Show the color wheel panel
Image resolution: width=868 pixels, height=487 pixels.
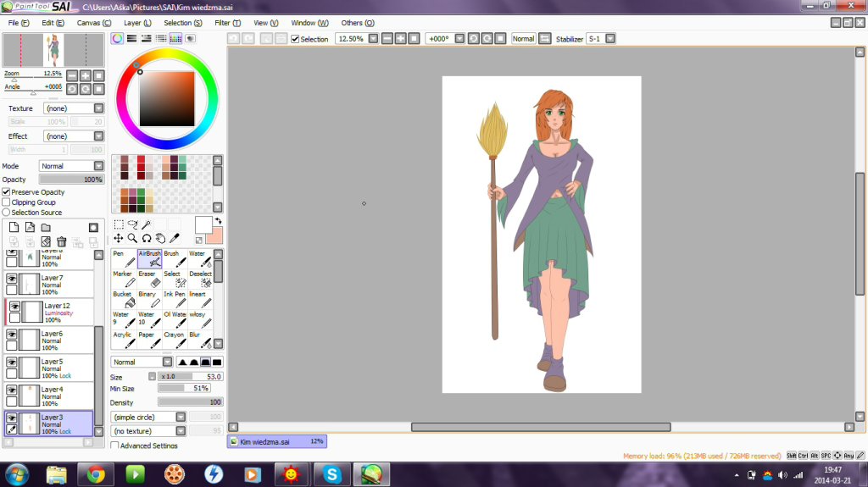[117, 38]
